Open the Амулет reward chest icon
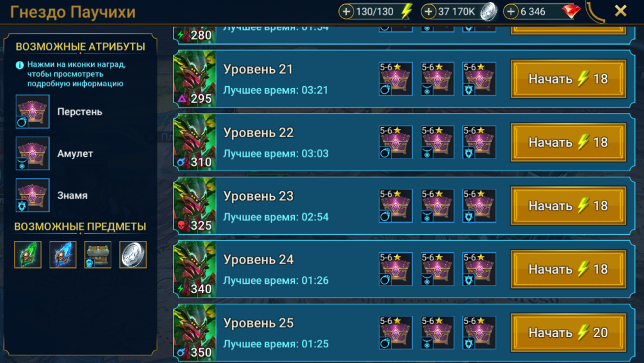This screenshot has width=644, height=363. point(33,153)
